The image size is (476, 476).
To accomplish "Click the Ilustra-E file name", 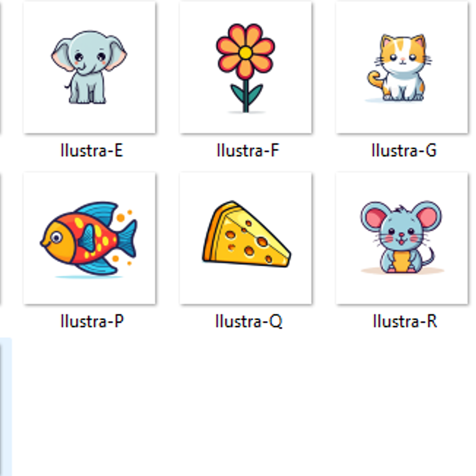I will [91, 151].
